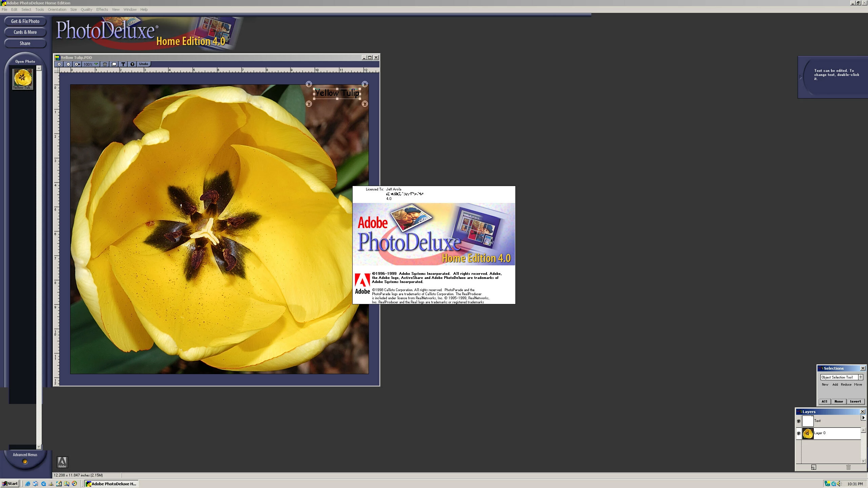Click the Yellow Tulip text object on image
The width and height of the screenshot is (868, 488).
pyautogui.click(x=337, y=93)
